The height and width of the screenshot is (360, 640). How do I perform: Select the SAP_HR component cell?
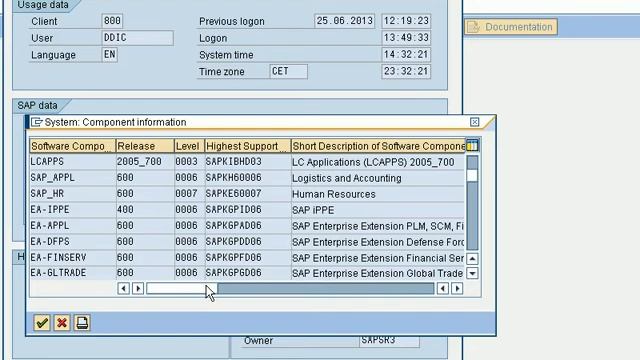click(73, 194)
